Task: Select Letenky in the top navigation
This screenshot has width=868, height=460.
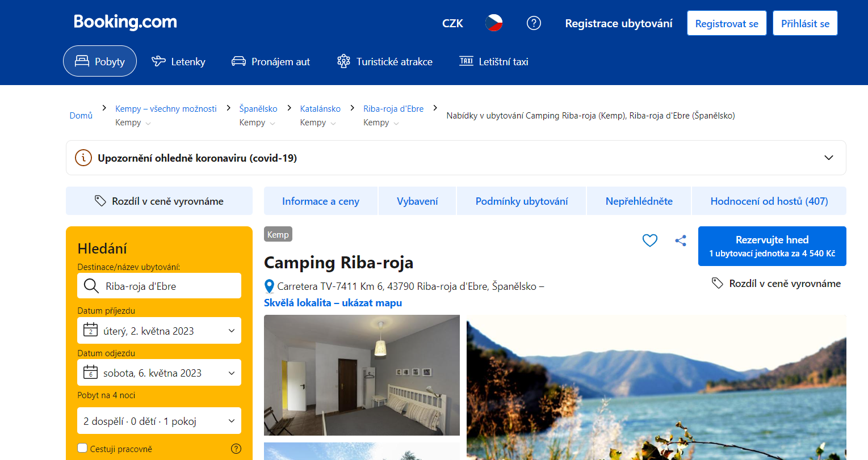Action: 178,61
